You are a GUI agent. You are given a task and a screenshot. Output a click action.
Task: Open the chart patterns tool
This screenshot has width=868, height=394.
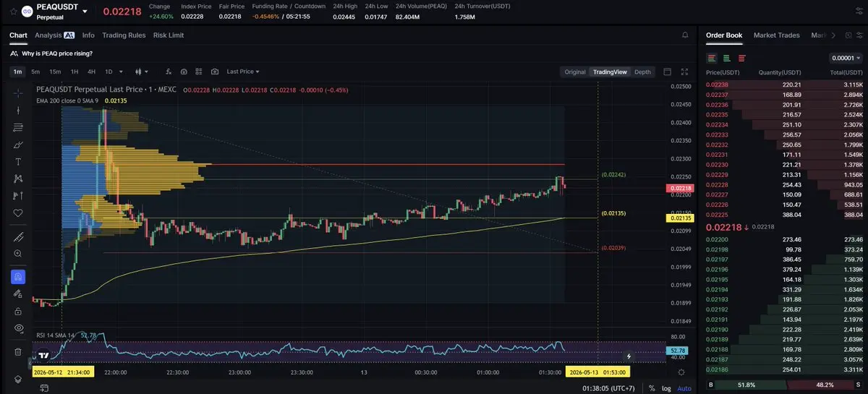[18, 179]
